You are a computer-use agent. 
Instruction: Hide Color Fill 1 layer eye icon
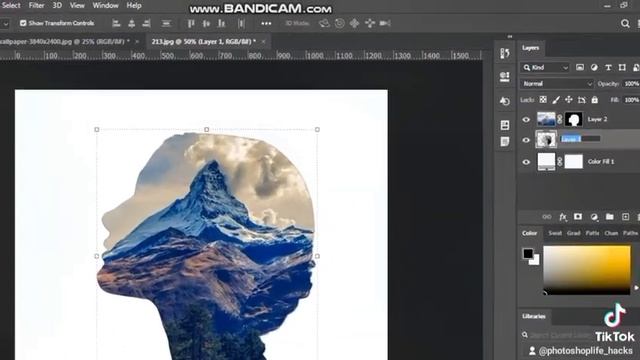coord(526,162)
